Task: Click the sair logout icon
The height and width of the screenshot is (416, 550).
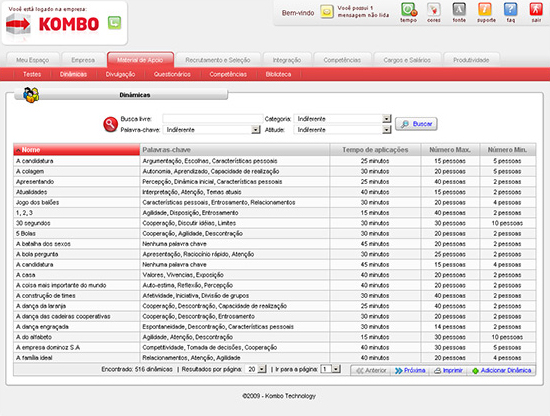Action: [536, 10]
